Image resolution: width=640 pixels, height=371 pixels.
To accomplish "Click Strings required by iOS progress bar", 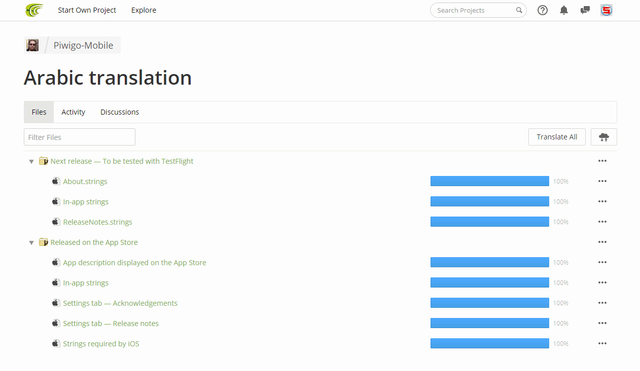I will click(489, 343).
